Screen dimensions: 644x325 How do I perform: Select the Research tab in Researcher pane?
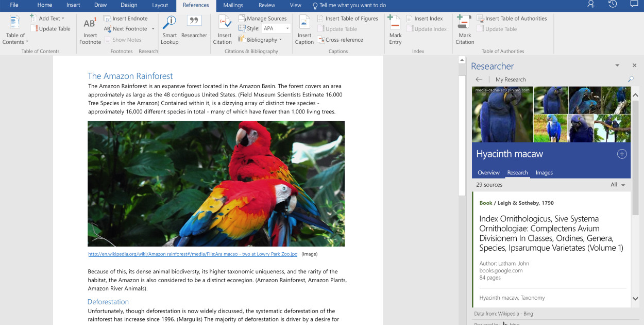517,173
